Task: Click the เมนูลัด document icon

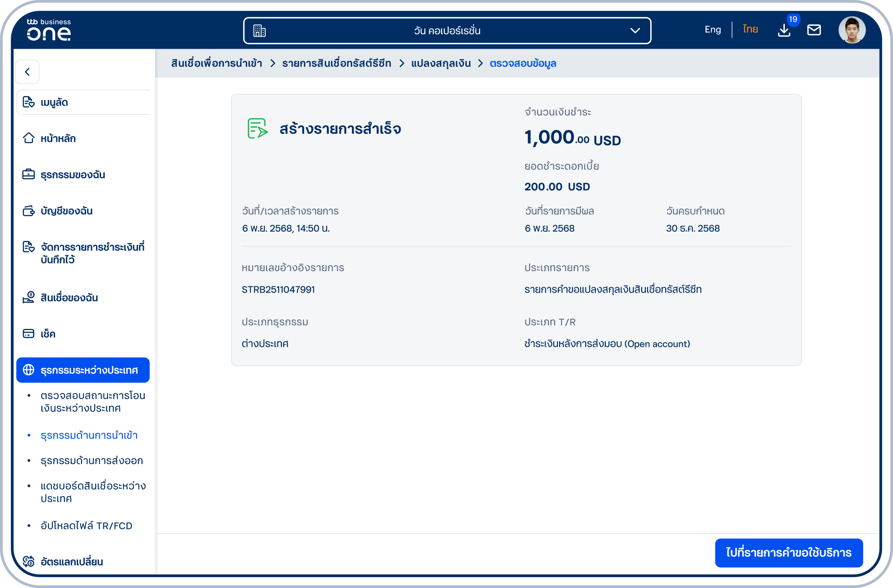Action: [28, 102]
